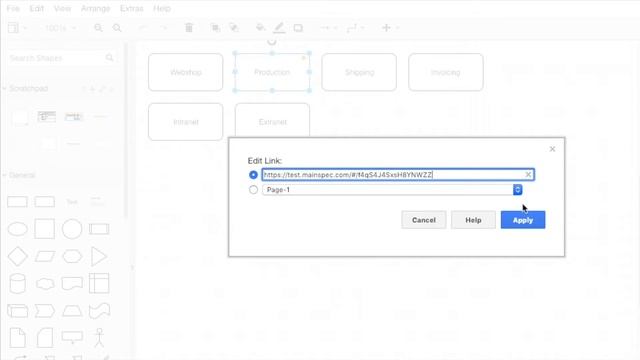Open the Extras menu
The width and height of the screenshot is (640, 360).
tap(131, 8)
